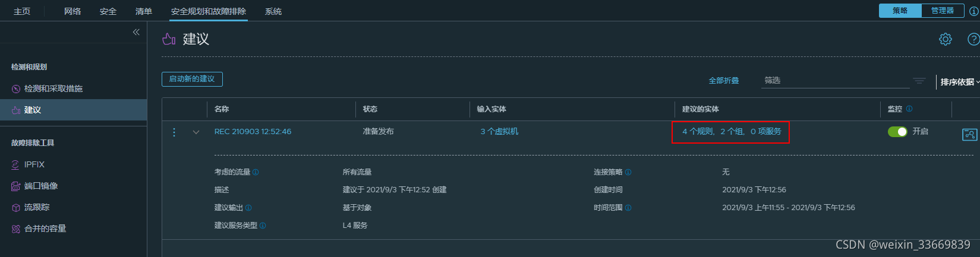Click 全部折叠 to collapse all

pyautogui.click(x=723, y=81)
